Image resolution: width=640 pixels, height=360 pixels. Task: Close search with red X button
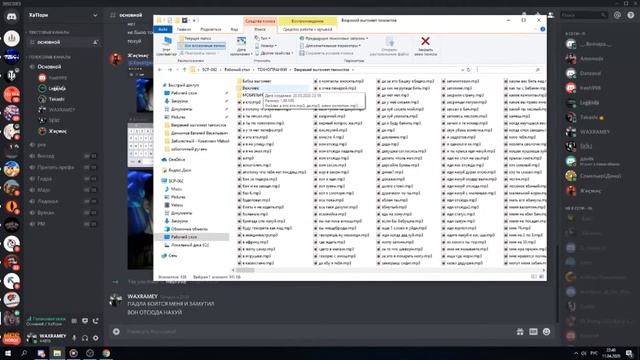coord(425,46)
